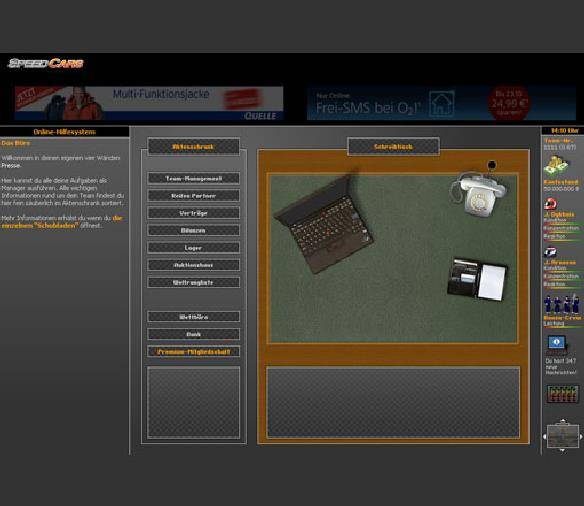584x506 pixels.
Task: Open the pit crew figures icon
Action: (562, 305)
